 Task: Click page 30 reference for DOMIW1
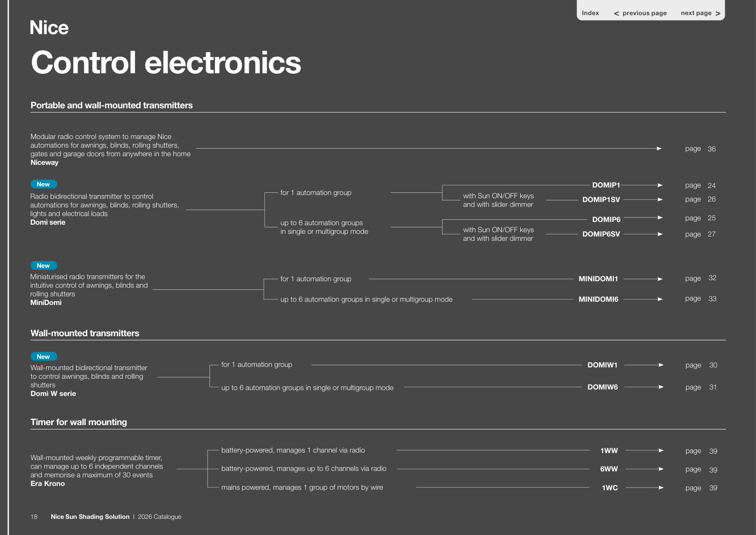(x=701, y=365)
